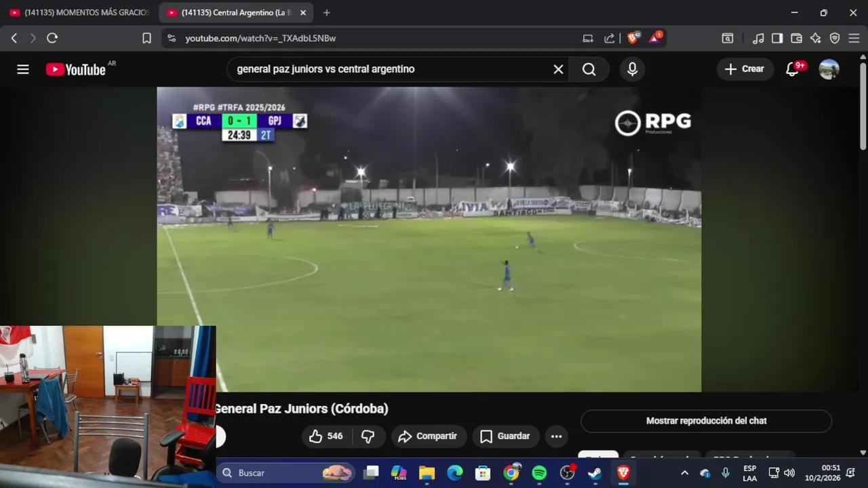Viewport: 868px width, 488px height.
Task: Install or cast via address bar screen icon
Action: click(x=588, y=38)
